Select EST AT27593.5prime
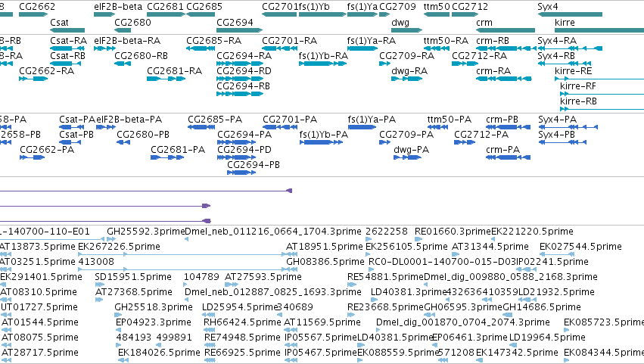 (x=232, y=285)
